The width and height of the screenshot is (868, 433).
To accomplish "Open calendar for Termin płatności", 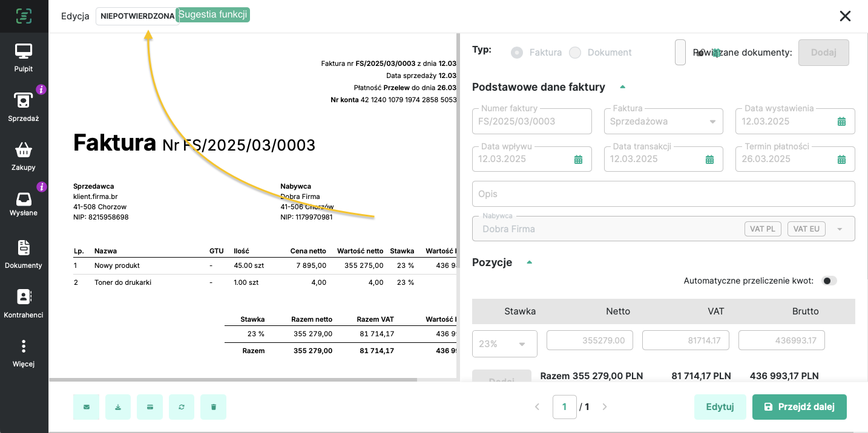I will 841,159.
